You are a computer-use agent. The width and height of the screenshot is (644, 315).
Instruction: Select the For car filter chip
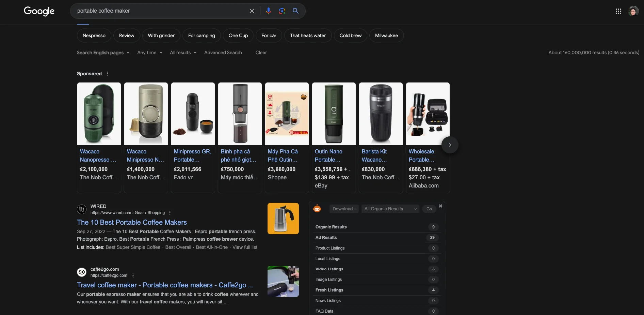click(x=269, y=35)
